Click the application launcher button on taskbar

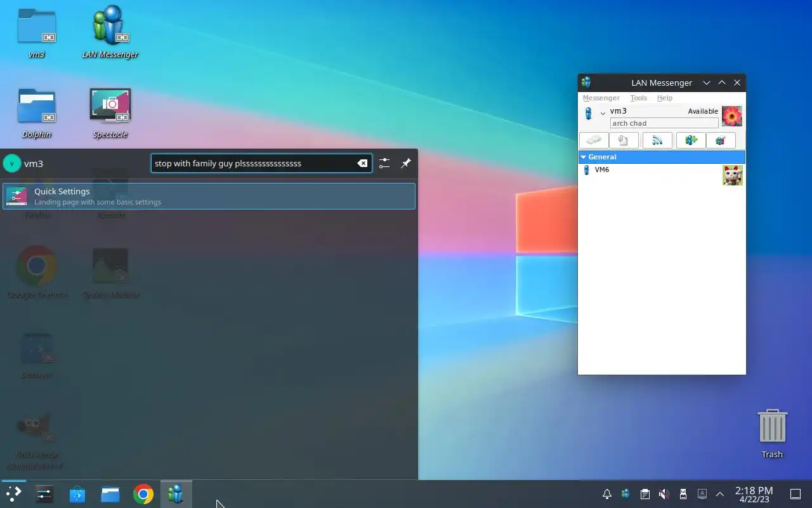click(x=13, y=494)
